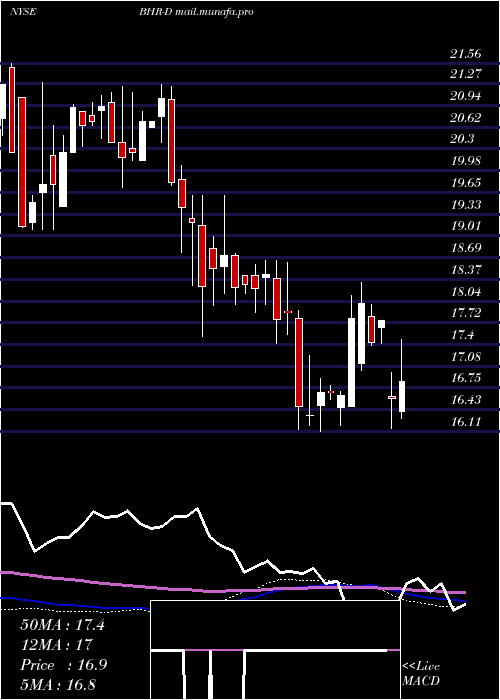Click the 21.56 price axis label
Screen dimensions: 500x700
[466, 54]
